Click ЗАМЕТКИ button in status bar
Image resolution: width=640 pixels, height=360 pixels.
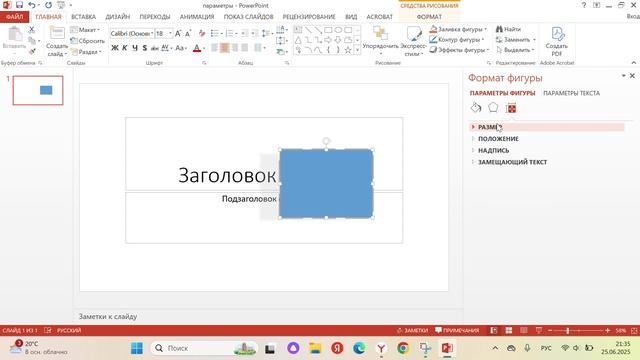tap(413, 330)
